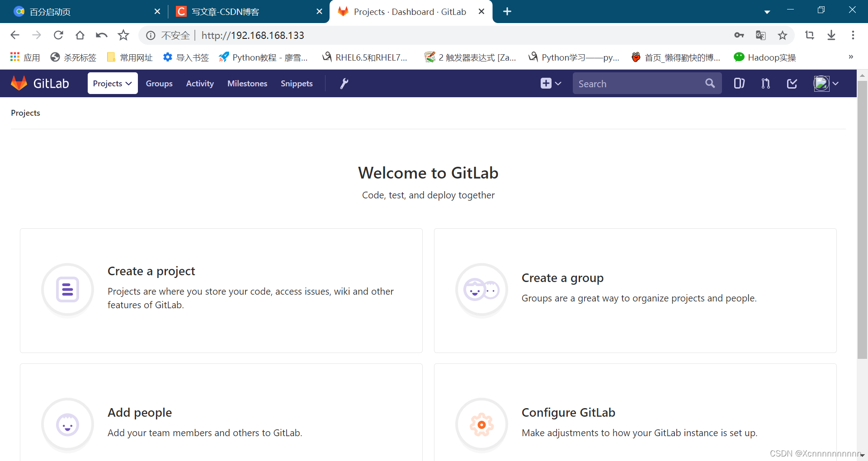The height and width of the screenshot is (461, 868).
Task: Open the apps grid bookmark
Action: (x=25, y=57)
